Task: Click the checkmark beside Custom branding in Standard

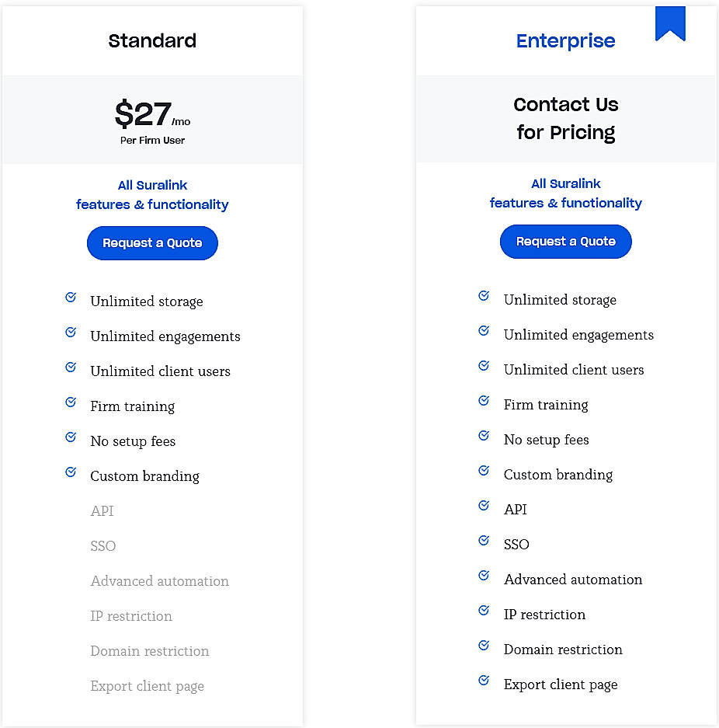Action: coord(71,472)
